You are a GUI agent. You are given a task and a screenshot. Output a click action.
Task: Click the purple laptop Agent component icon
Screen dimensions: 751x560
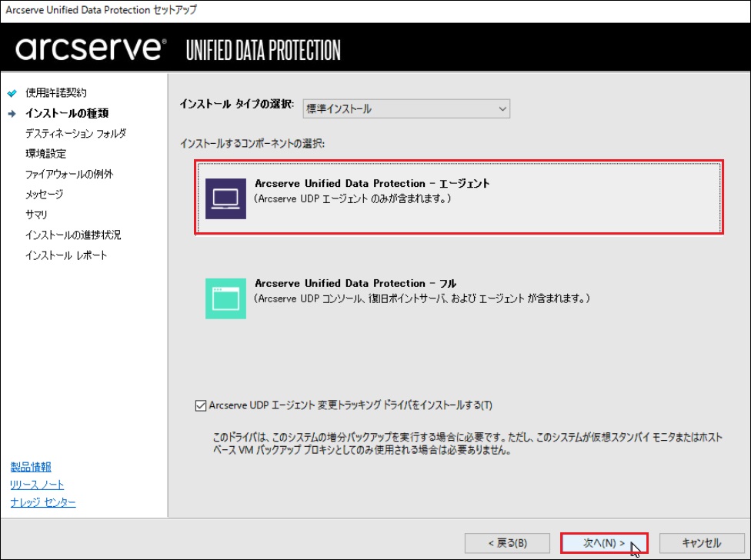point(225,198)
